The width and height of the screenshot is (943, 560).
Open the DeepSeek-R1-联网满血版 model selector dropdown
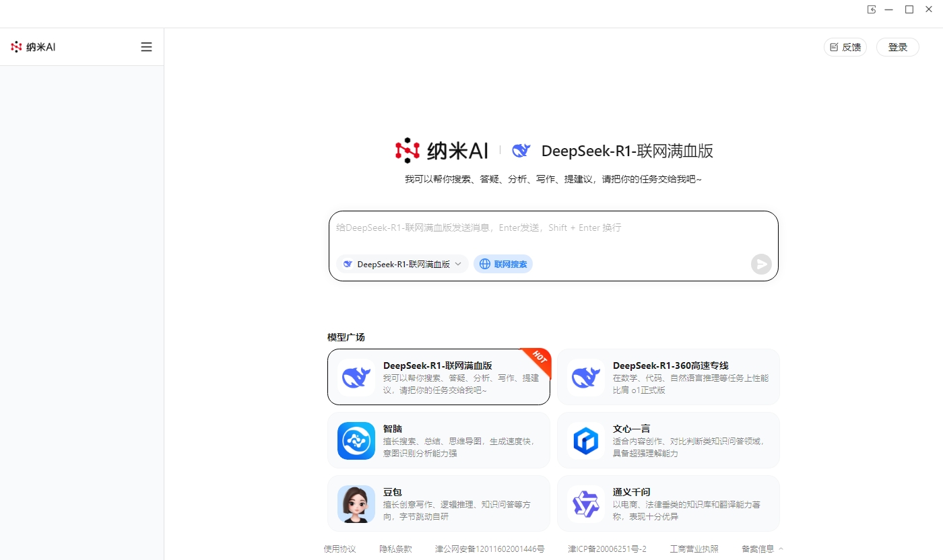[x=401, y=264]
